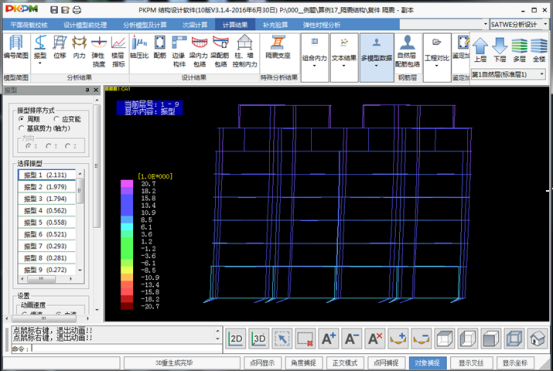The height and width of the screenshot is (372, 554).
Task: Go to lower floor with 下层 arrow
Action: pyautogui.click(x=500, y=50)
